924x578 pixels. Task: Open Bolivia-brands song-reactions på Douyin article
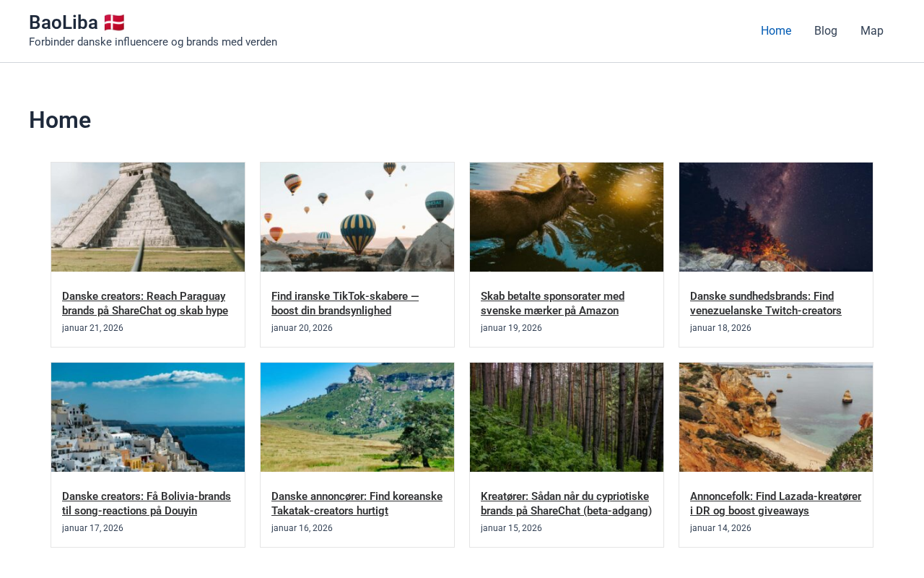click(147, 504)
